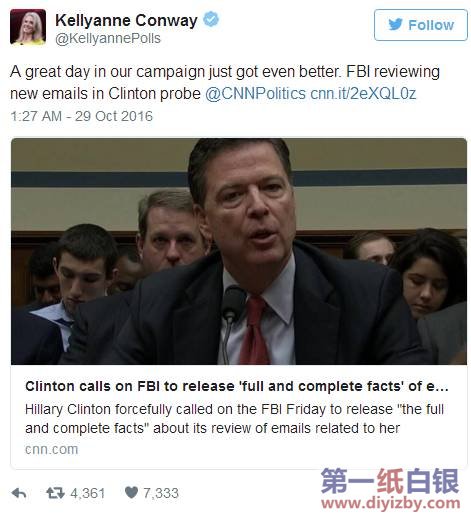This screenshot has width=471, height=517.
Task: Open the 7,333 likes count
Action: 161,493
